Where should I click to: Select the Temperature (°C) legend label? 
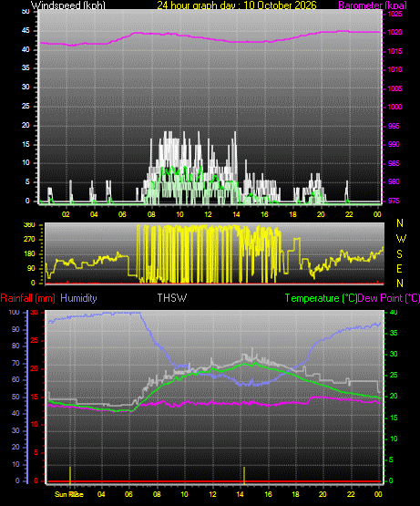[x=321, y=298]
